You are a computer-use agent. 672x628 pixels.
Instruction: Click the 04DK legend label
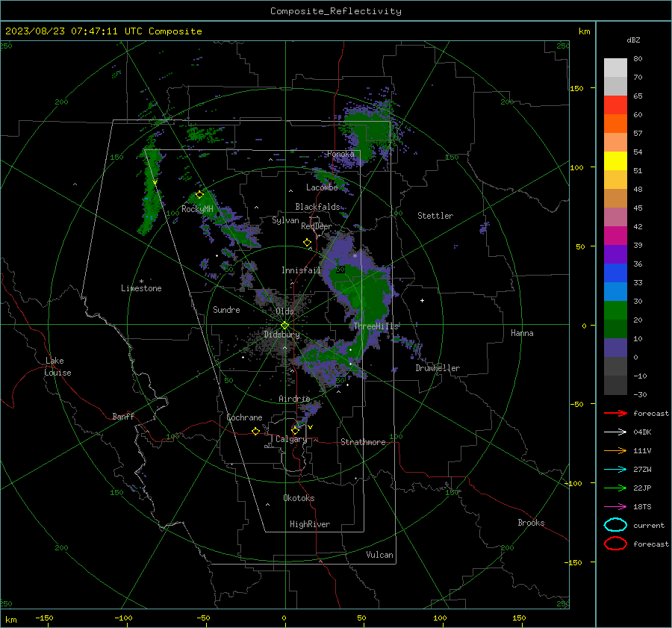click(x=642, y=432)
